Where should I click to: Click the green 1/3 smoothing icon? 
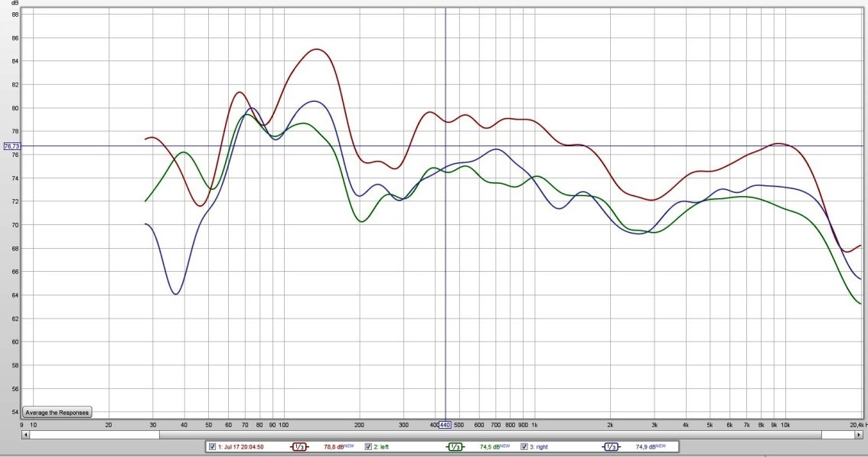pyautogui.click(x=455, y=447)
